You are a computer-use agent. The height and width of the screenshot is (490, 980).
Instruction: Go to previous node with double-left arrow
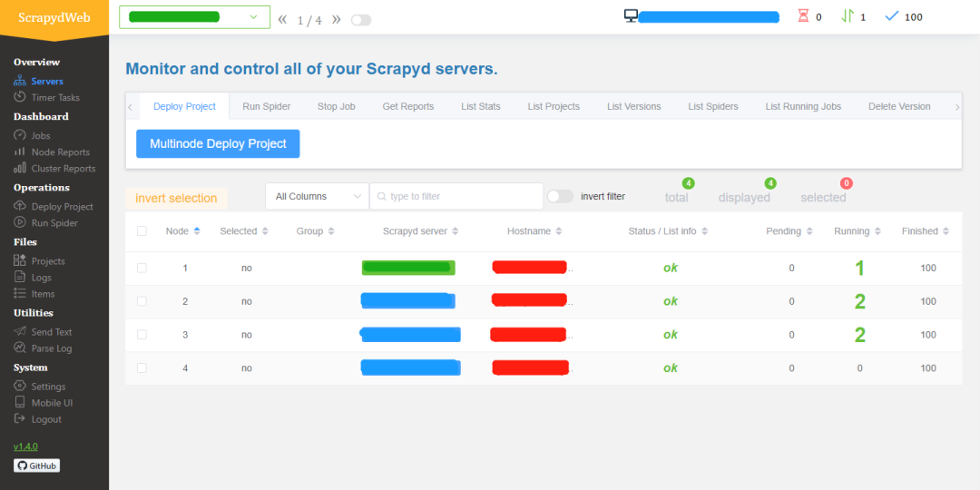(282, 19)
